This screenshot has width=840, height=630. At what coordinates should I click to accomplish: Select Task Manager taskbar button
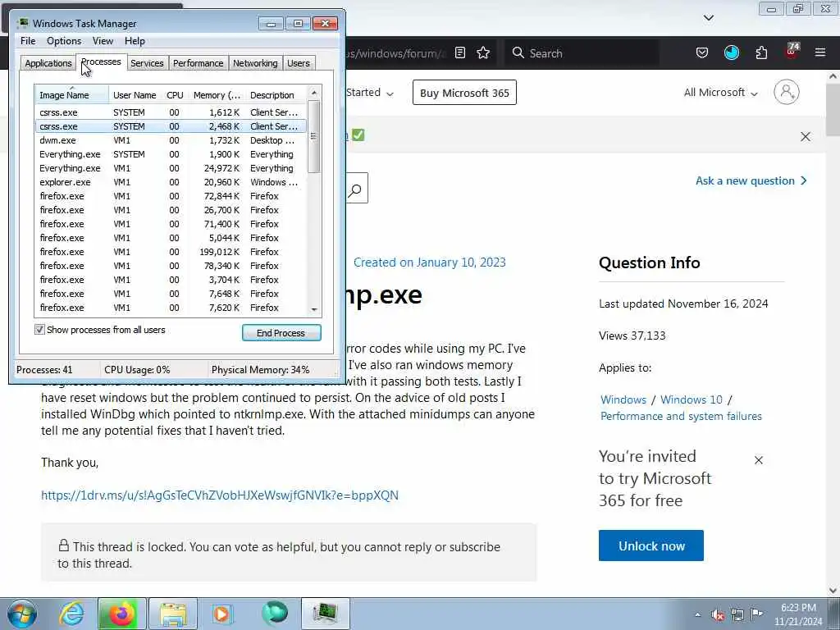coord(325,614)
